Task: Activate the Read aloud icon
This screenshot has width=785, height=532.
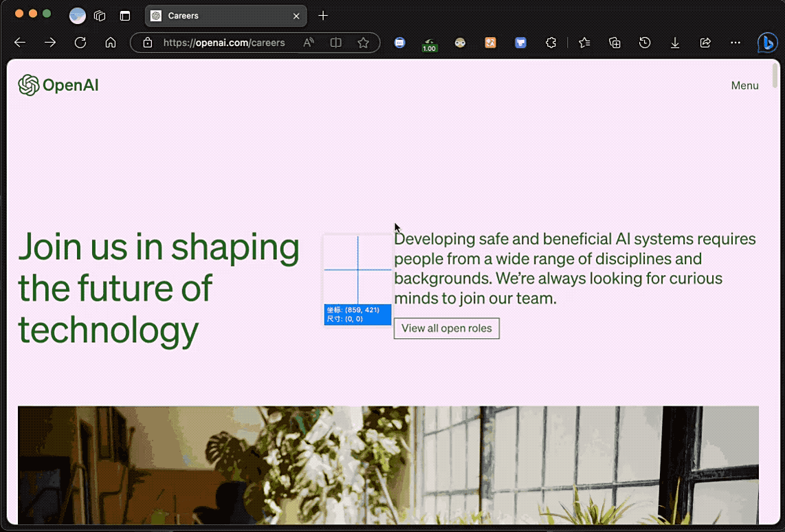Action: pos(309,43)
